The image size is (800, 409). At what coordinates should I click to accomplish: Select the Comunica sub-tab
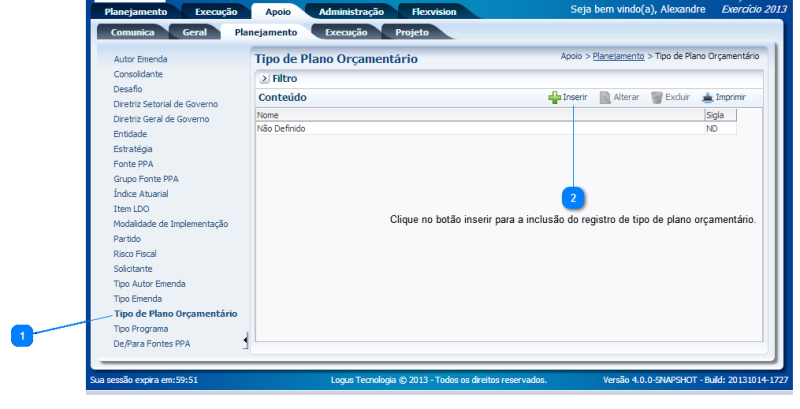click(x=132, y=32)
